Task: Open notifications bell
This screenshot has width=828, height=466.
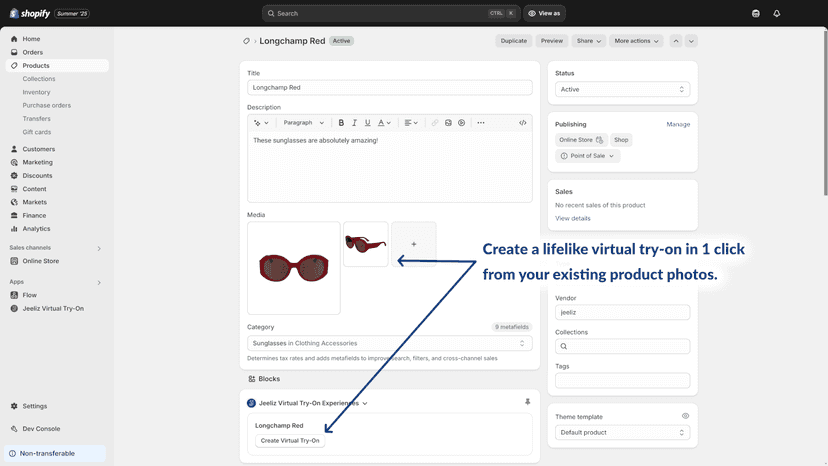Action: click(776, 13)
